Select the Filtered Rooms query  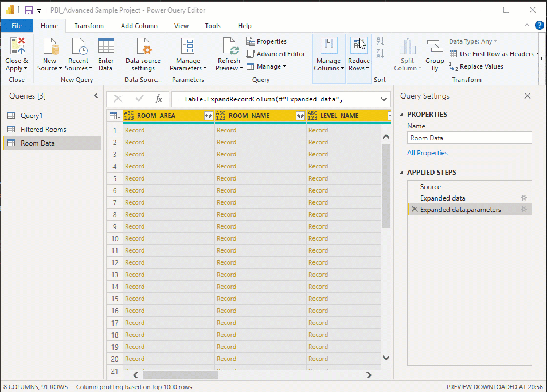pyautogui.click(x=44, y=130)
